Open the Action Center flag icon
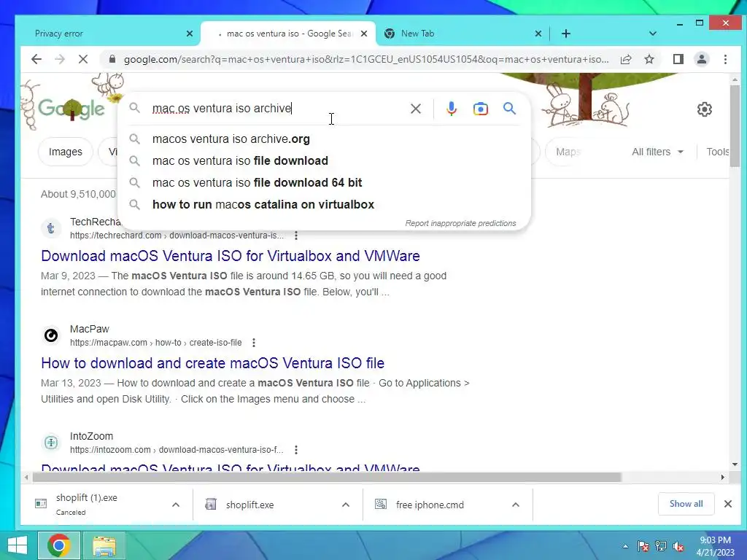 643,546
